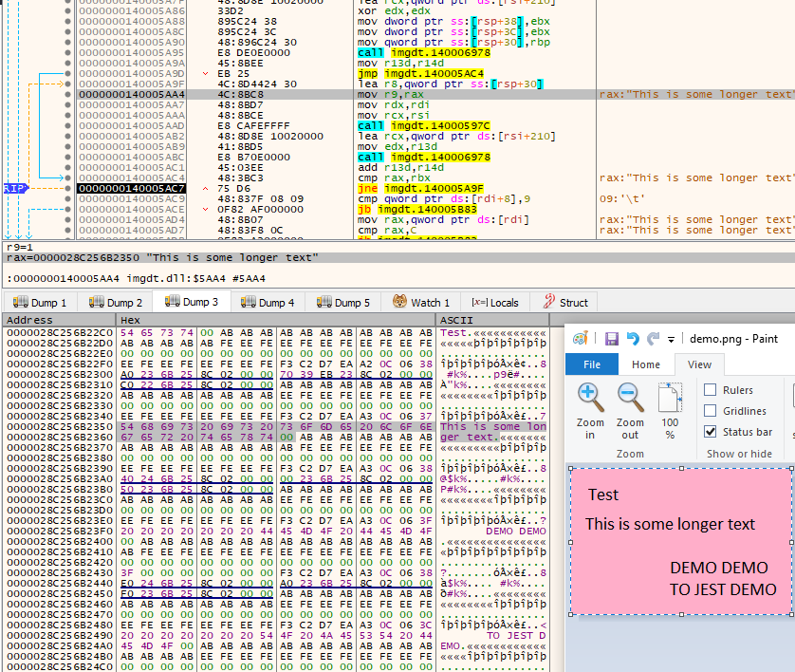Viewport: 795px width, 672px height.
Task: Click the 'Test' text in Paint canvas
Action: click(x=602, y=495)
